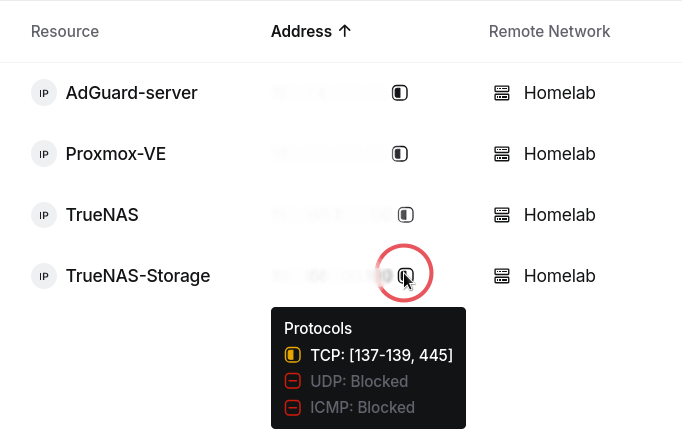
Task: Click the network icon in the AdGuard-server row
Action: pyautogui.click(x=501, y=93)
